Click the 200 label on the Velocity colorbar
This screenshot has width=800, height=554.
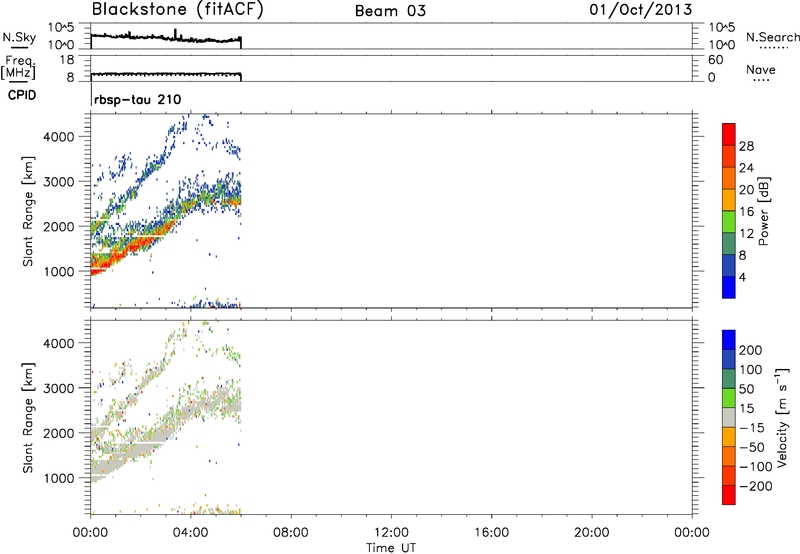pos(751,350)
